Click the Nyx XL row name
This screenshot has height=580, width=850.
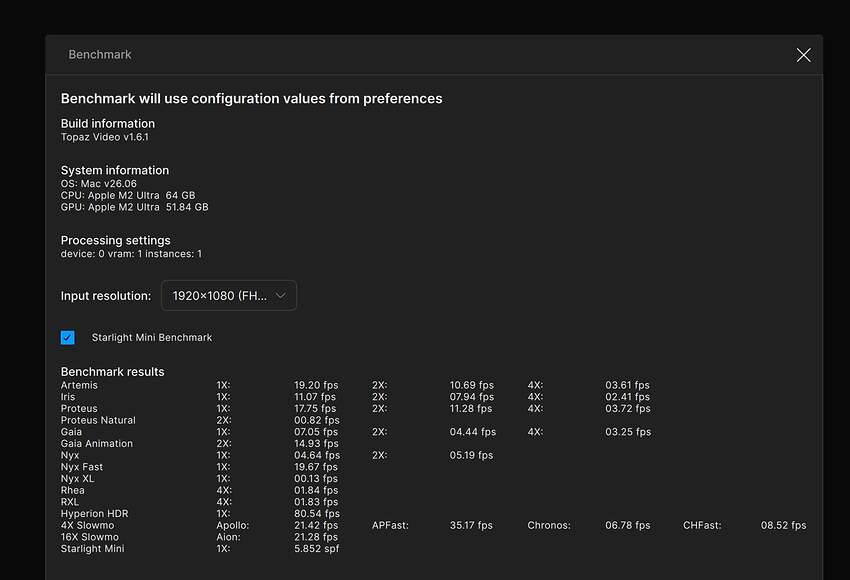tap(78, 479)
